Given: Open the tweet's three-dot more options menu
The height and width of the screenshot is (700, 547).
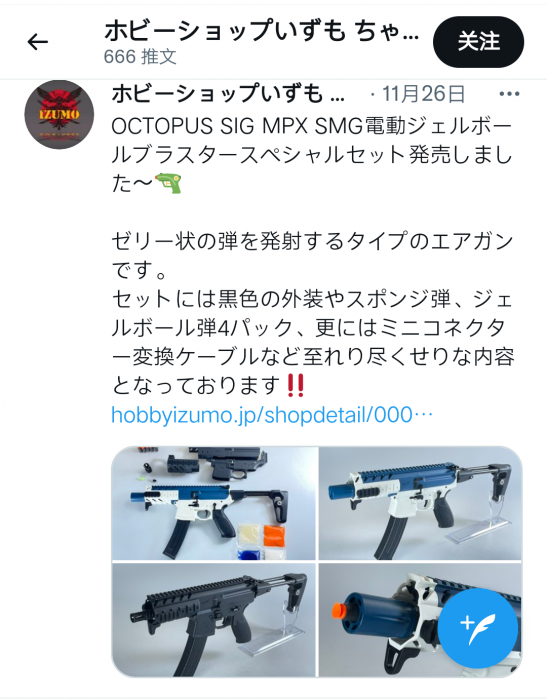Looking at the screenshot, I should pos(509,94).
